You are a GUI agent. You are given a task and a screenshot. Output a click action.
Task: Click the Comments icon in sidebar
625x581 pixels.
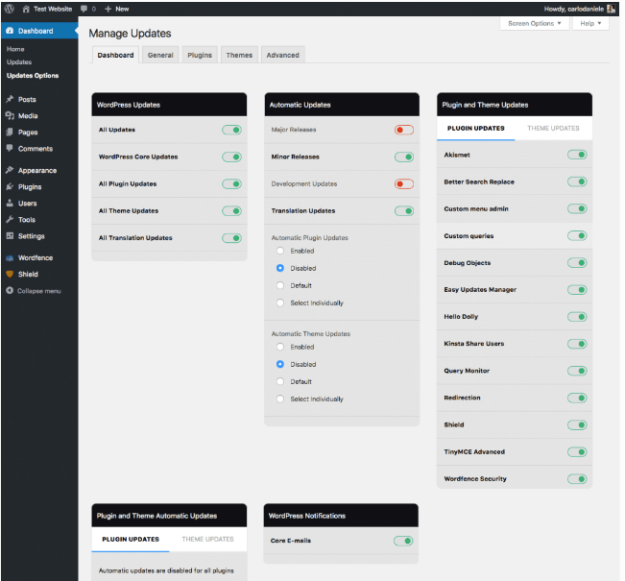pyautogui.click(x=10, y=148)
